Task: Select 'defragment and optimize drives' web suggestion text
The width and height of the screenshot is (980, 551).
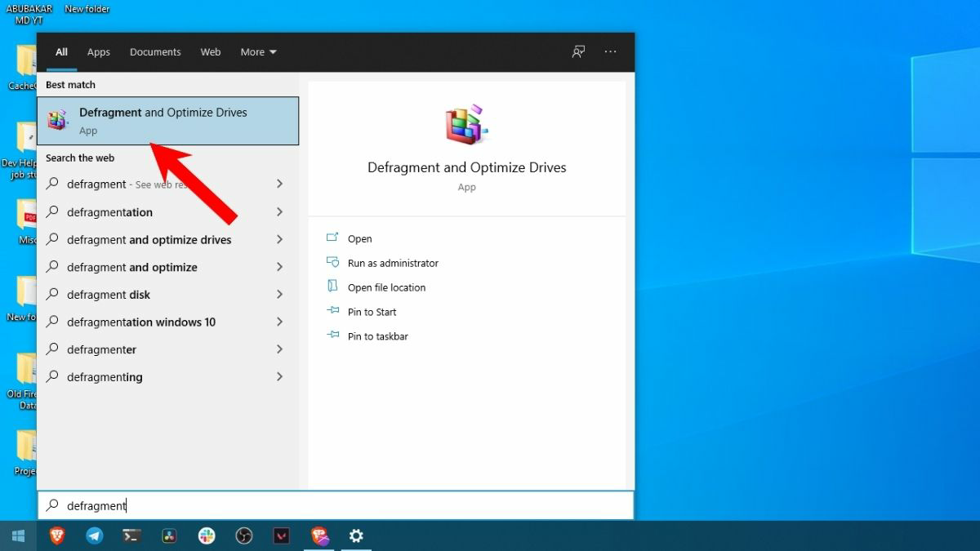Action: 149,240
